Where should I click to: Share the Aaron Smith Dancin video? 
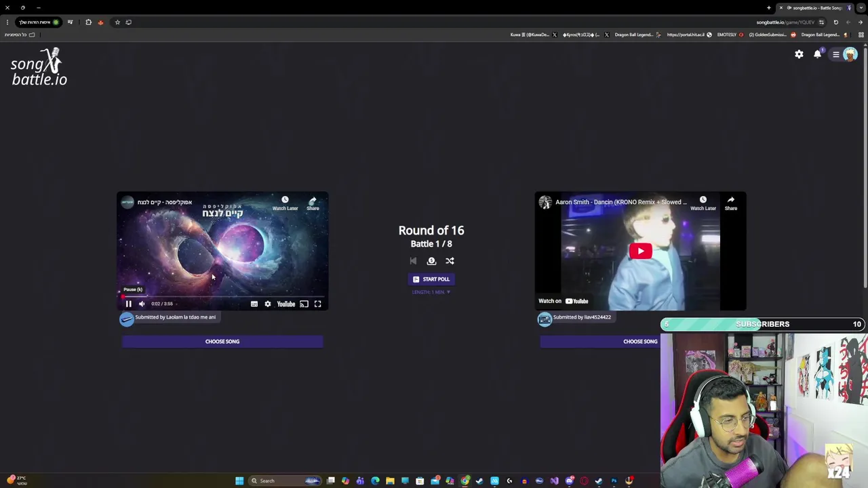(731, 203)
